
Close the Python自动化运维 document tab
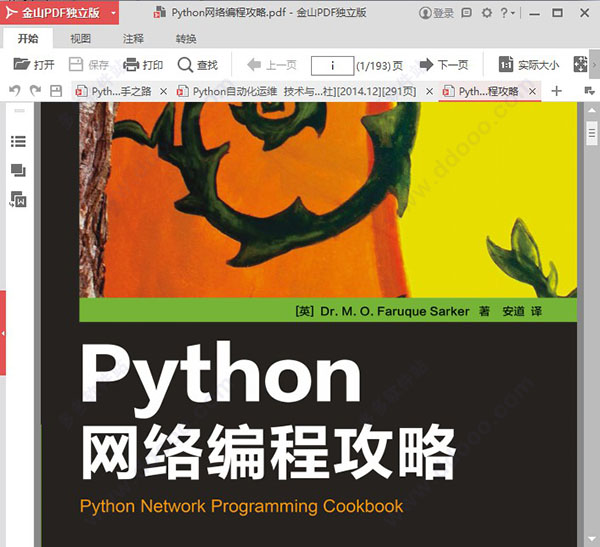[429, 91]
